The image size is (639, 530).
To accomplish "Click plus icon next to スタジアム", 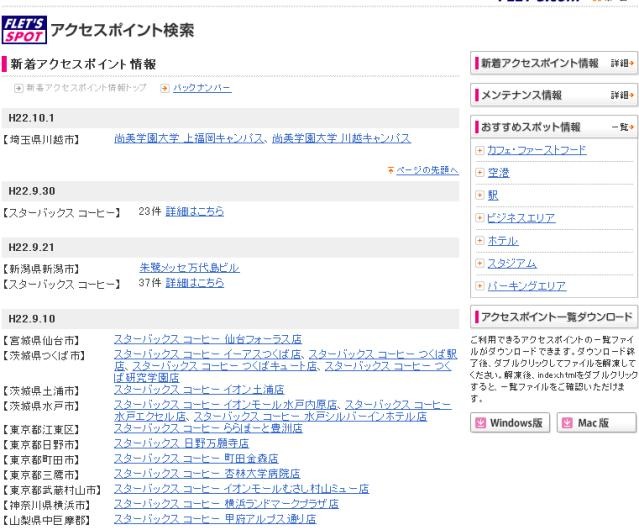I will (480, 263).
